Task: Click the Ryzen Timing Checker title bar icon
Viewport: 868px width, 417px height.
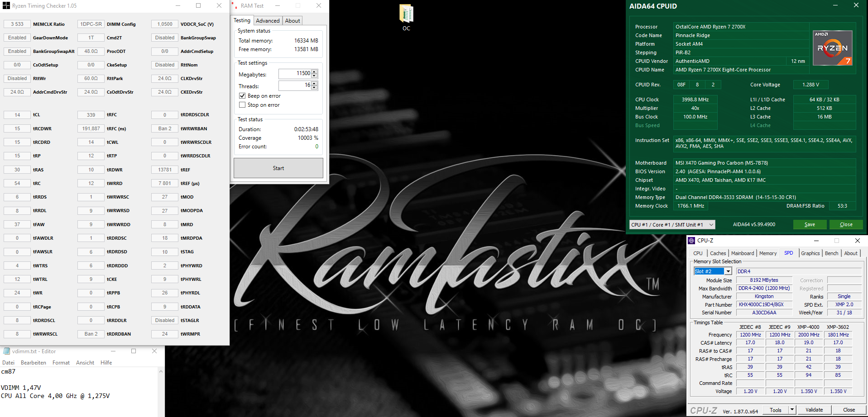Action: [x=6, y=6]
